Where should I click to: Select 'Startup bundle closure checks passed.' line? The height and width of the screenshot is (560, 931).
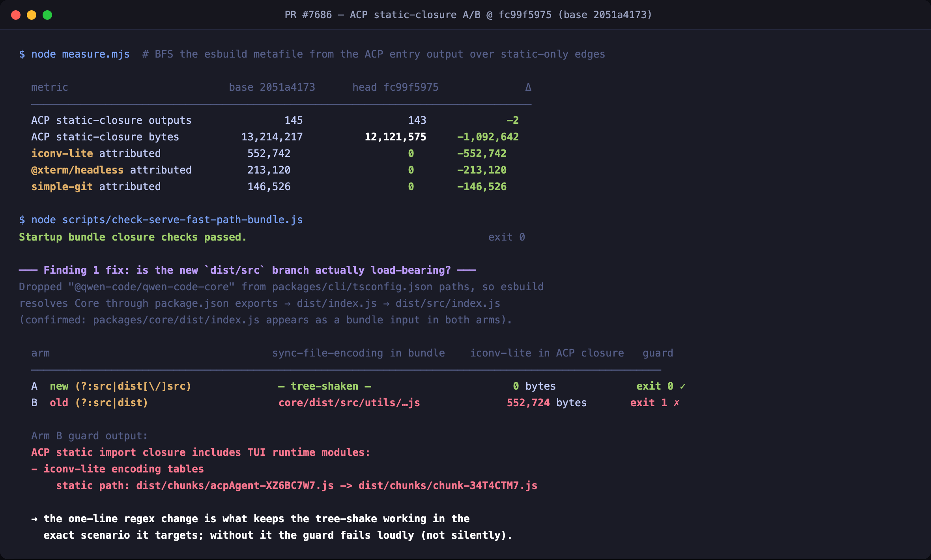point(133,237)
